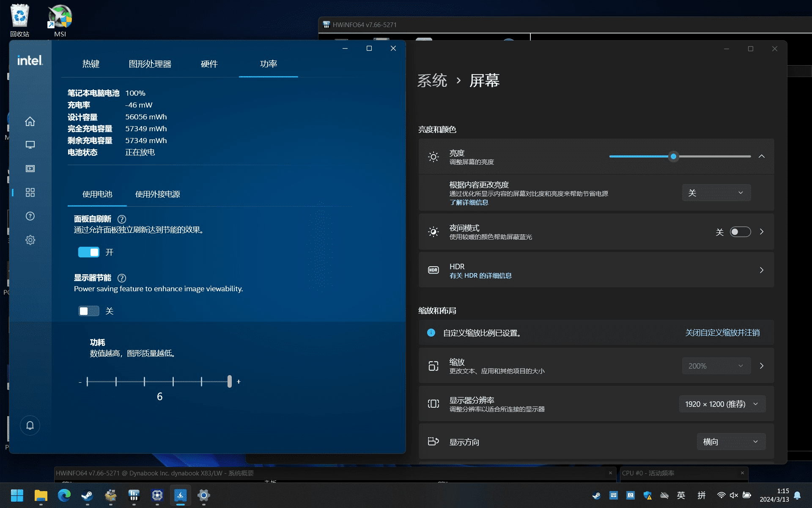Open the video sidebar icon

30,168
